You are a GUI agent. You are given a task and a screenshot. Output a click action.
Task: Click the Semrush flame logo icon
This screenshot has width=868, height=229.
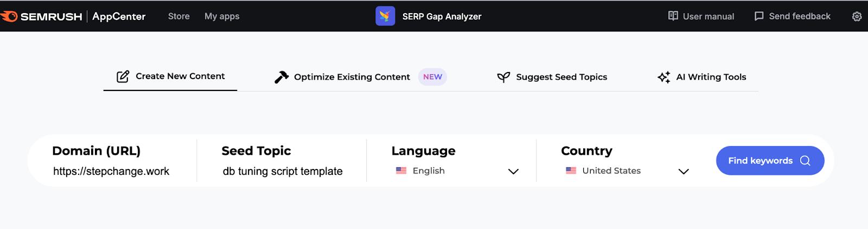coord(9,16)
